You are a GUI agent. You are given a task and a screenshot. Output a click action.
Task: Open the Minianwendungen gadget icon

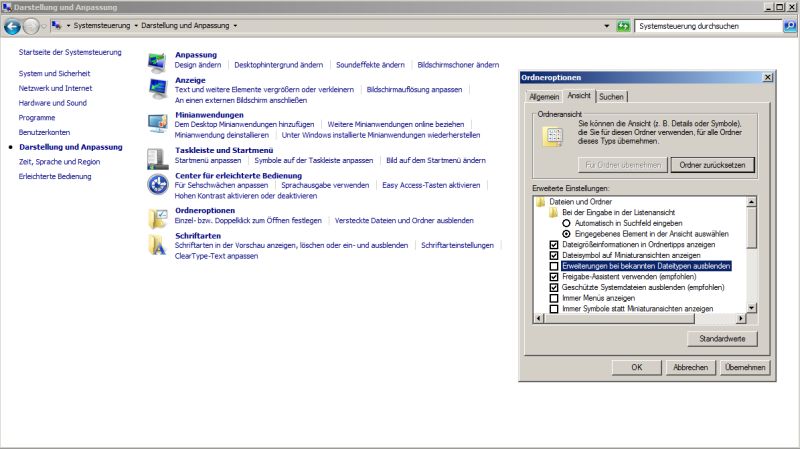[158, 123]
